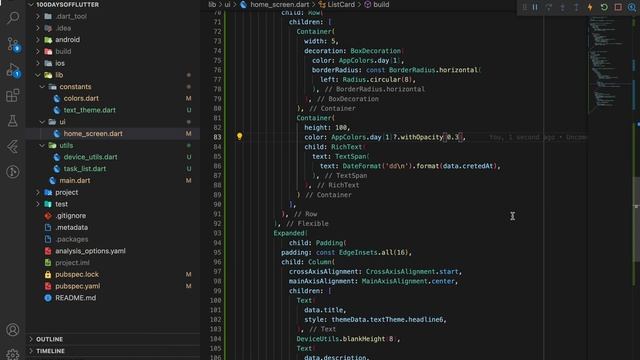This screenshot has height=360, width=640.
Task: Open Source Control view
Action: 13,44
